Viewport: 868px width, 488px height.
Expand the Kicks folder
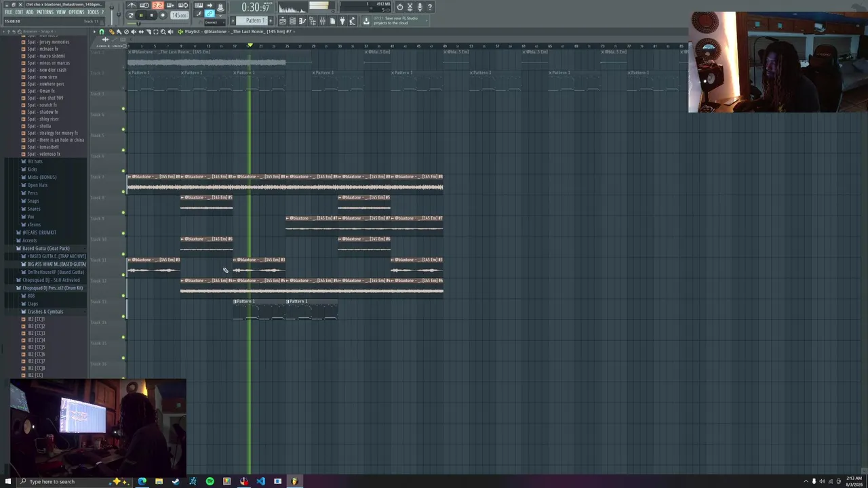pos(32,169)
